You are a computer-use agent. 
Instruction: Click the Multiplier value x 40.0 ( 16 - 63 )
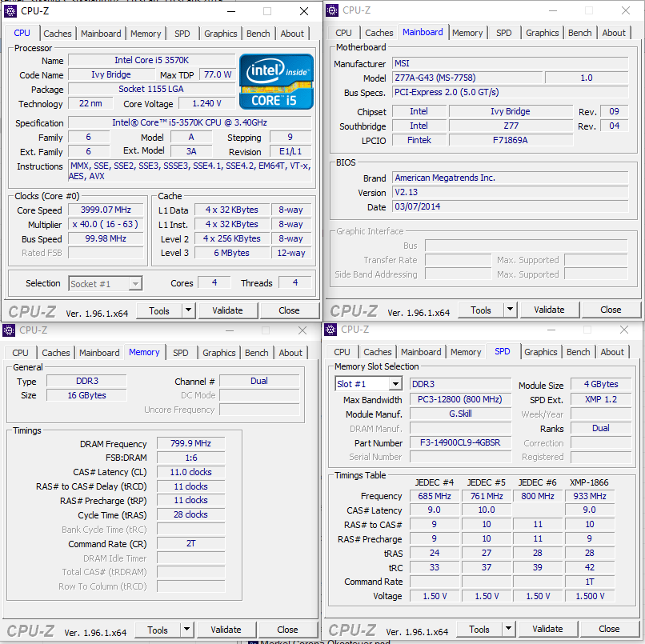coord(106,224)
